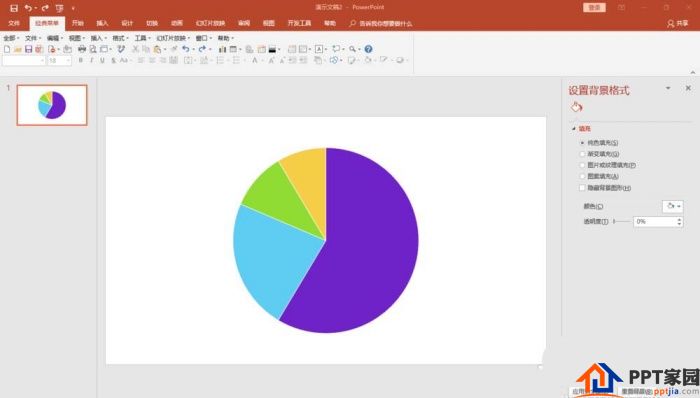
Task: Collapse the 填充 section triangle
Action: 574,129
